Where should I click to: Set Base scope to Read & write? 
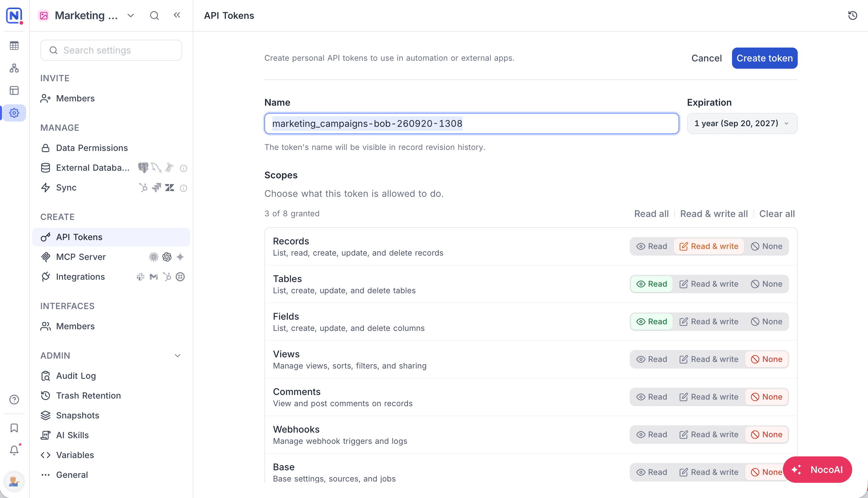pos(709,472)
